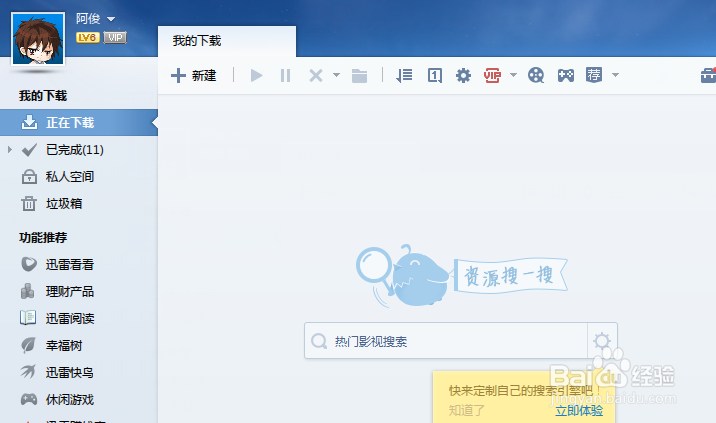
Task: Open games with the gamepad toolbar icon
Action: [566, 75]
